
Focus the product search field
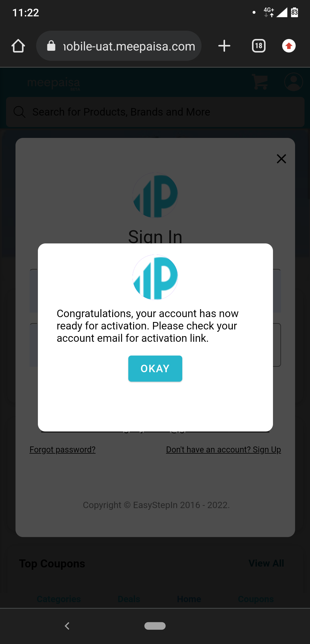(x=155, y=112)
